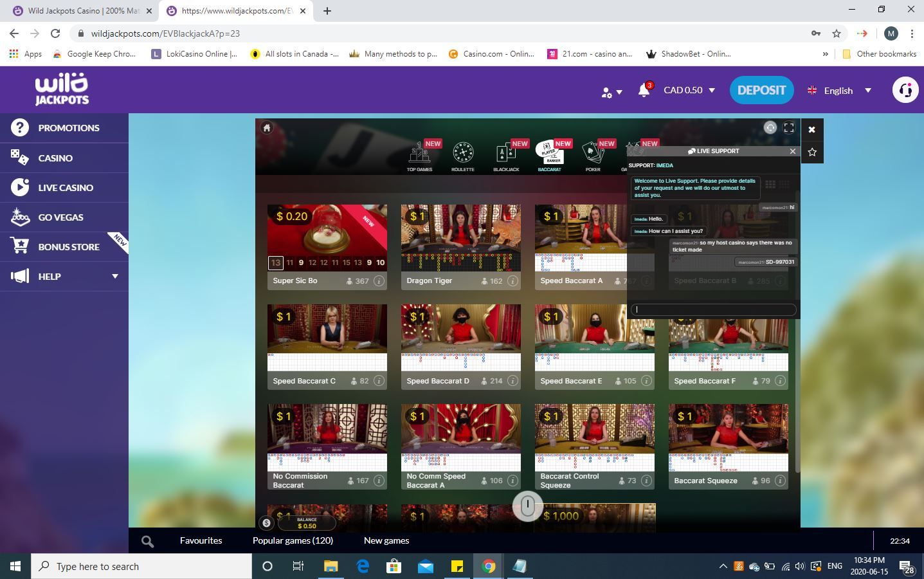This screenshot has height=579, width=924.
Task: Show the hidden bookmarks overflow
Action: point(825,54)
